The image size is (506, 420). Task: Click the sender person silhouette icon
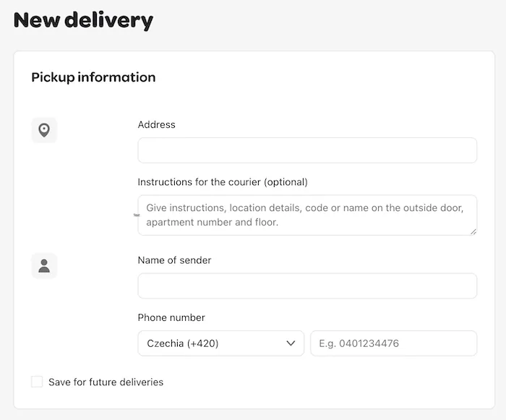tap(44, 266)
